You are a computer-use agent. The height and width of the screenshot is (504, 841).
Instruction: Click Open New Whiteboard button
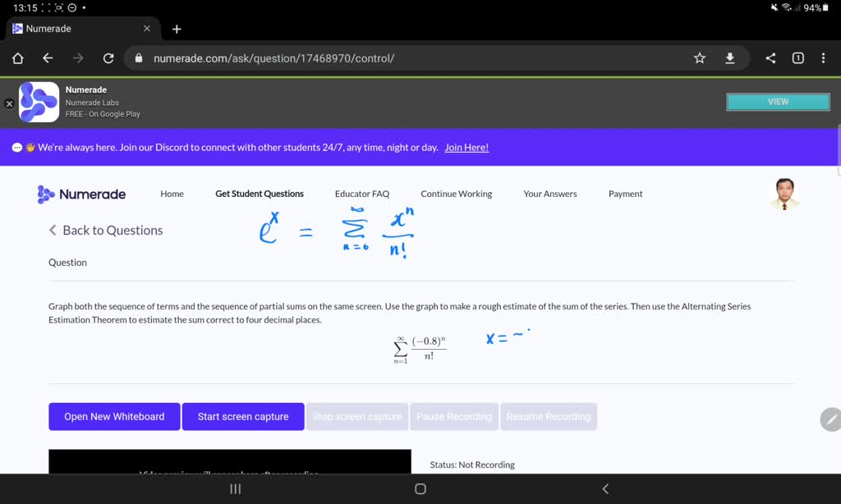pyautogui.click(x=114, y=417)
